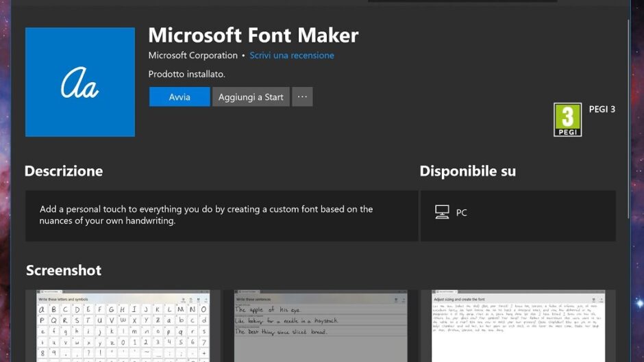Viewport: 644px width, 362px height.
Task: Click the Avvia launch button
Action: (179, 97)
